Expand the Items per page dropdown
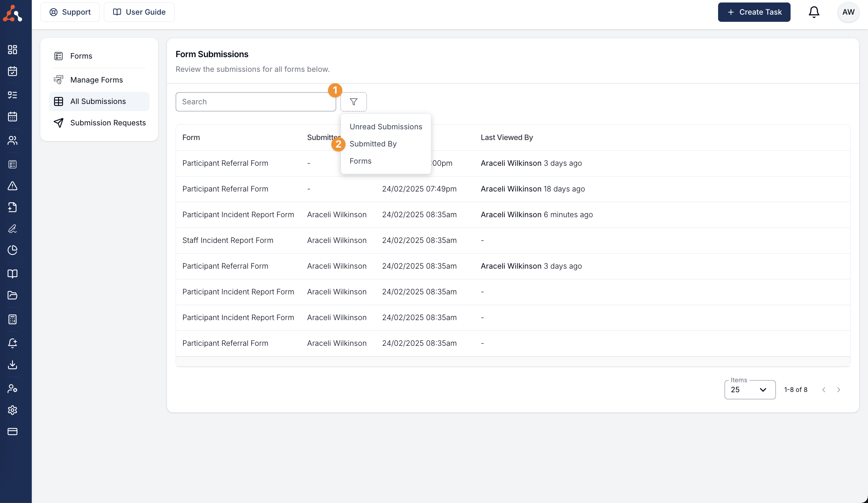 coord(750,390)
